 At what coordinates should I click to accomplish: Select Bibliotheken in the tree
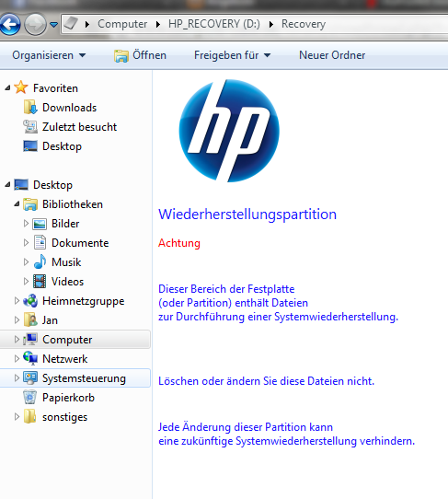pos(73,204)
